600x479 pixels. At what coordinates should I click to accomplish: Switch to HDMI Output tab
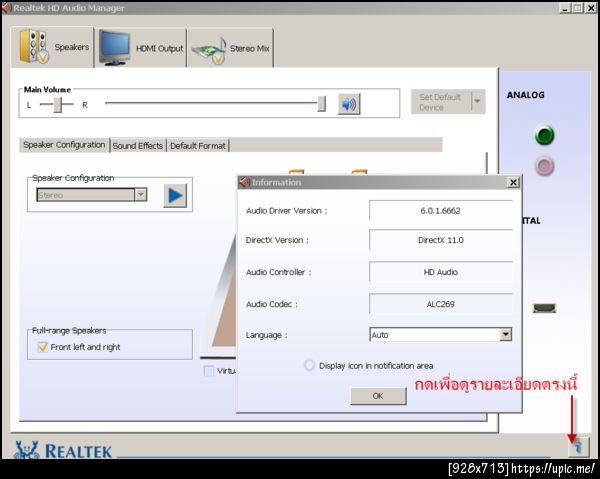pos(141,48)
